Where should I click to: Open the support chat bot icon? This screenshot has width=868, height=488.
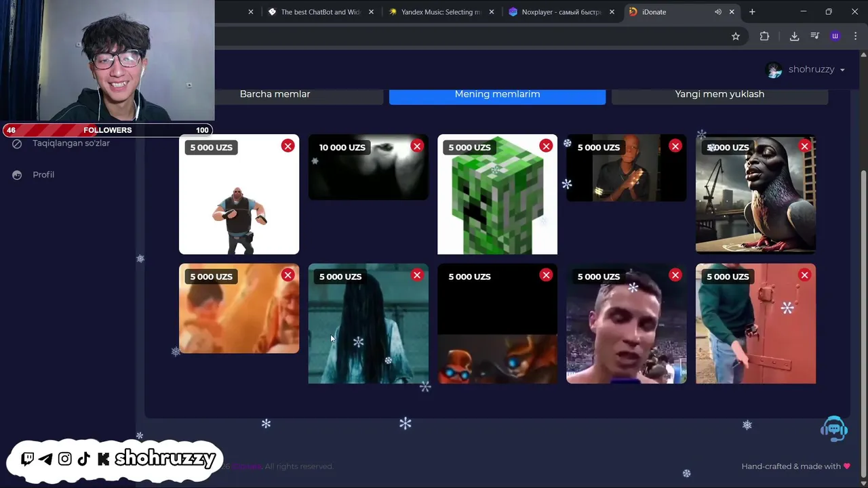[833, 429]
